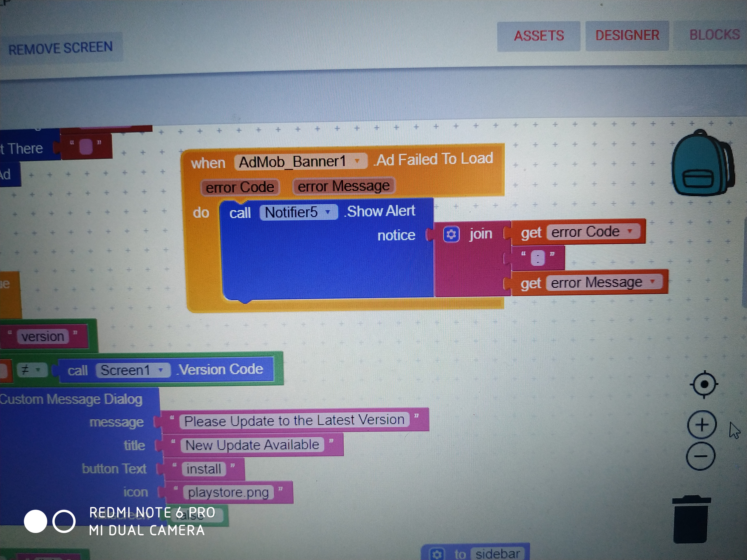Zoom in with the plus icon

(702, 425)
